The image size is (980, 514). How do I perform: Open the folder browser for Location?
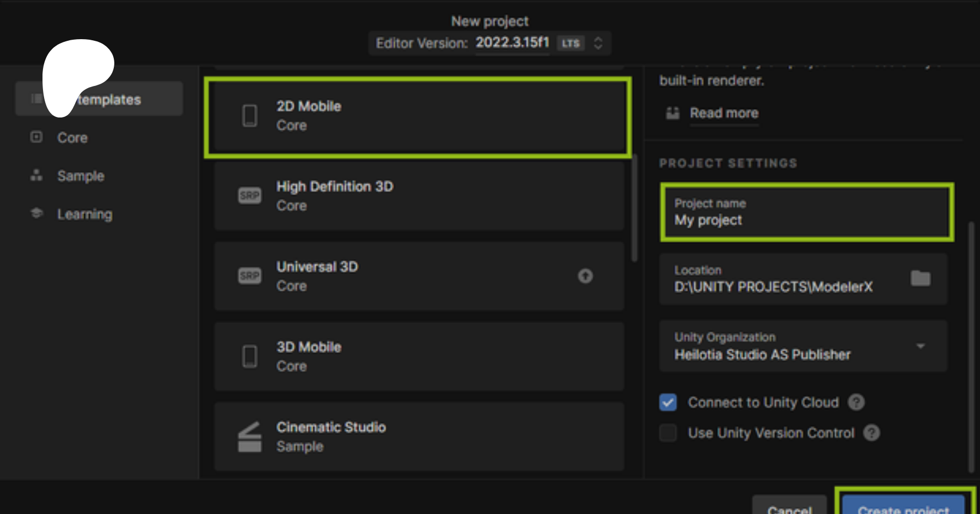click(x=920, y=278)
